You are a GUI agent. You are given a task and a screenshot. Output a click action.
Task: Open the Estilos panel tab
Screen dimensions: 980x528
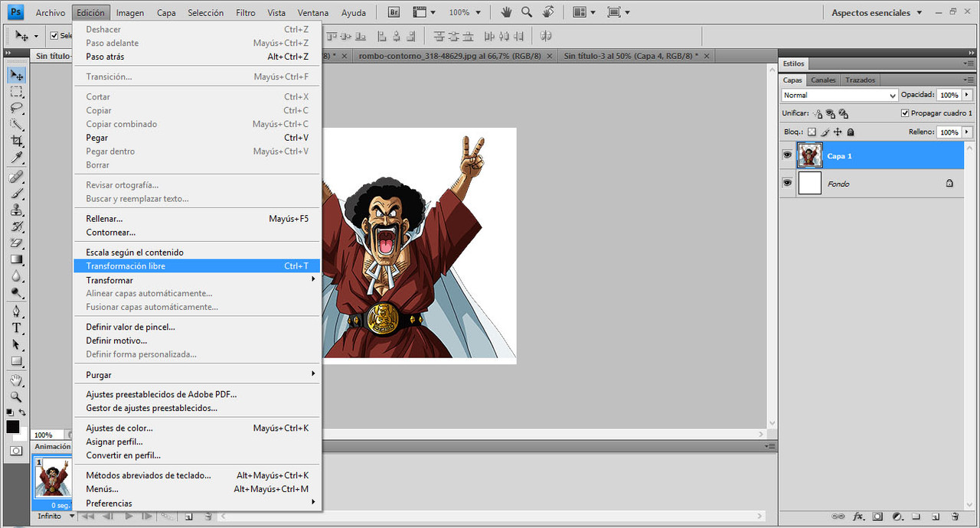coord(794,64)
